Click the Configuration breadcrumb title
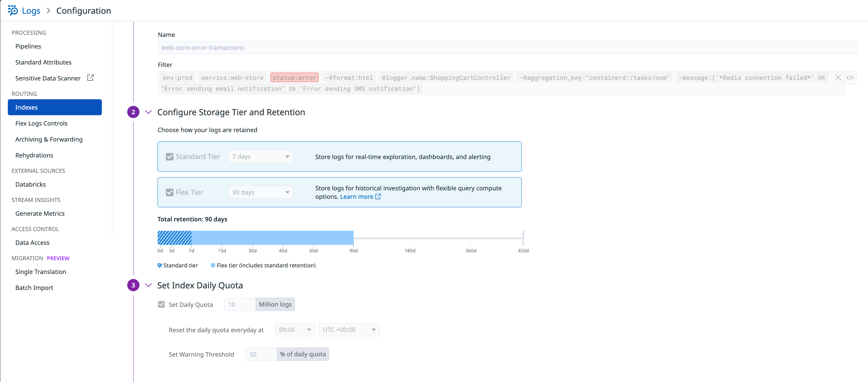This screenshot has height=382, width=868. pos(84,11)
